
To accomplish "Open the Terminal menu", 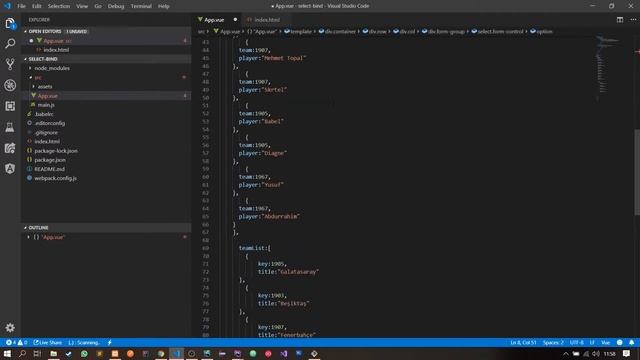I will 141,6.
